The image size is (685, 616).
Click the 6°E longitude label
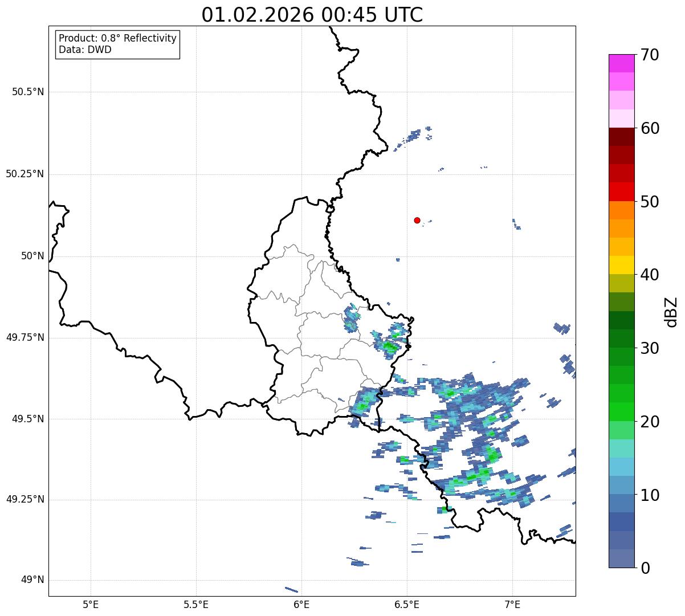tap(301, 604)
